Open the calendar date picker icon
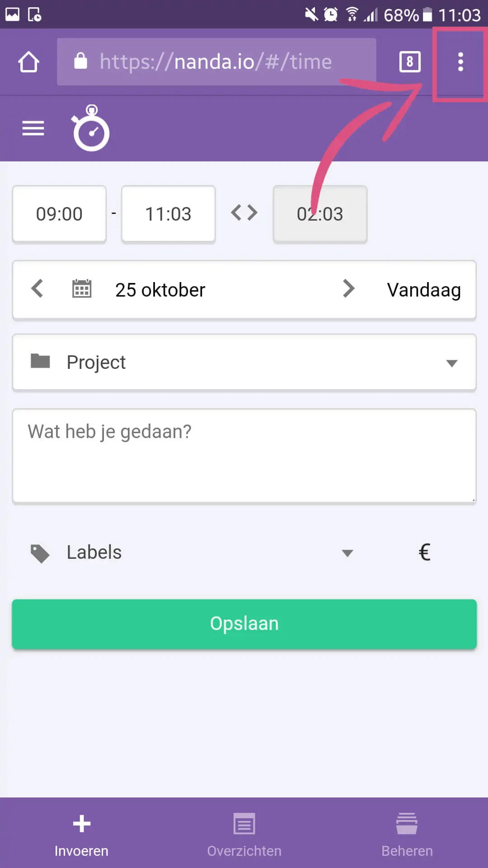 (82, 289)
